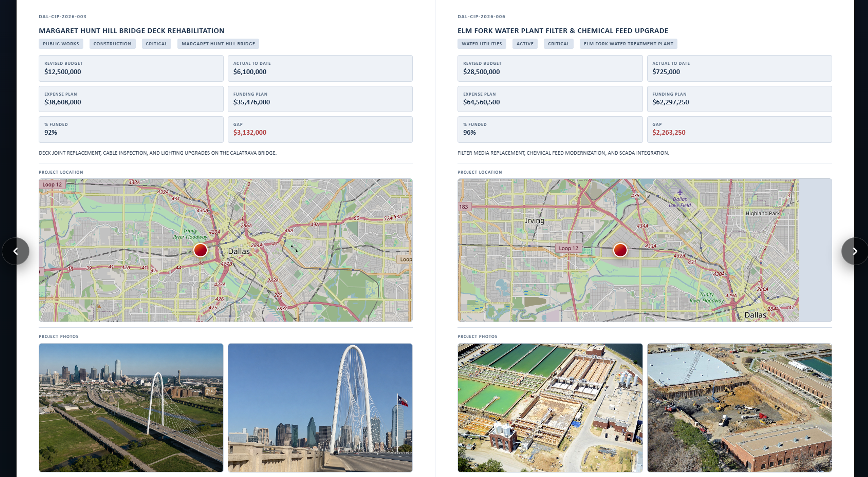Click the $725,000 actual to date value
Screen dimensions: 868x477
pos(666,72)
